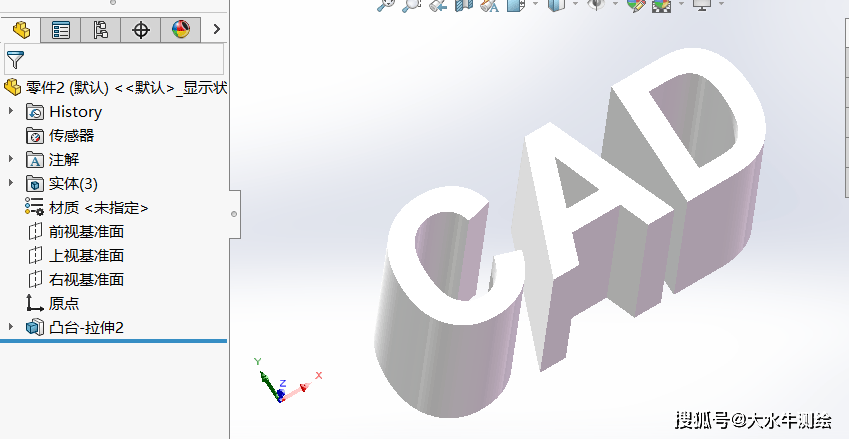Open the DimXpertManager crosshair tab
Image resolution: width=850 pixels, height=439 pixels.
[x=140, y=30]
